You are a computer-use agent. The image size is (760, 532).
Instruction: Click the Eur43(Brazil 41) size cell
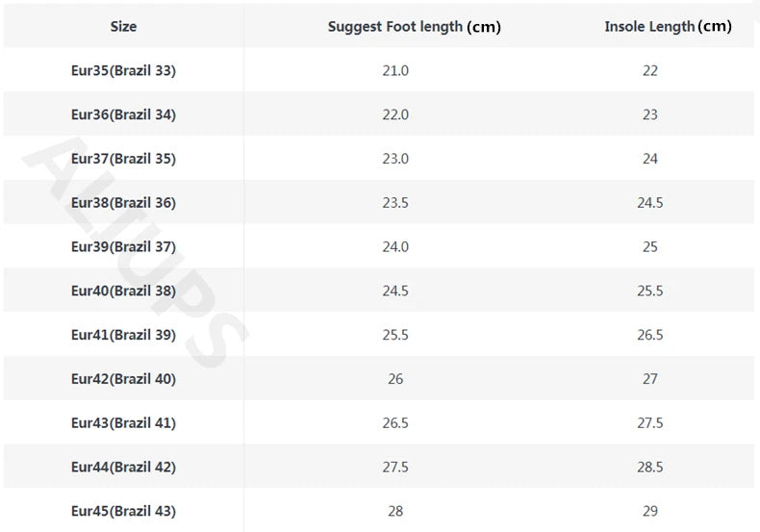[x=123, y=423]
